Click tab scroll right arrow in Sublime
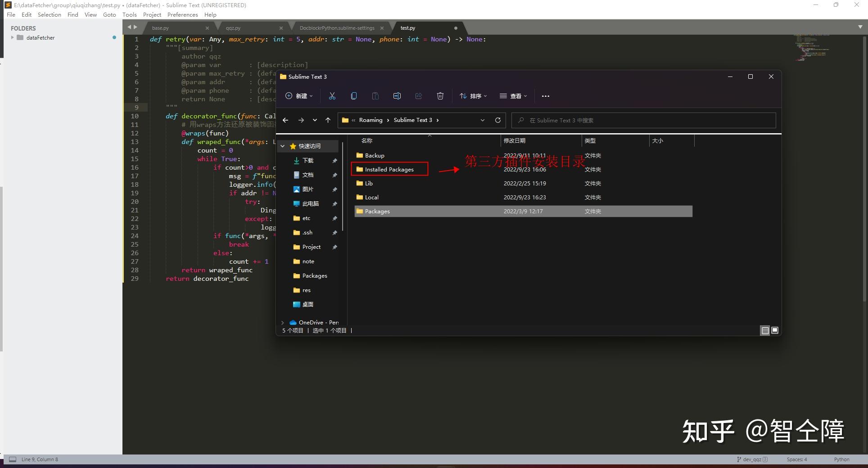 (136, 27)
